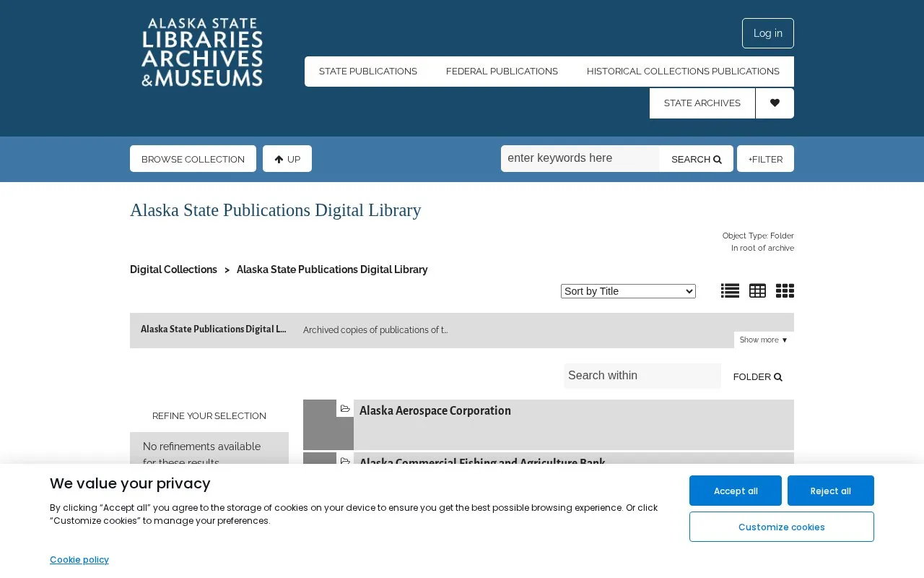
Task: Open State Archives menu item
Action: [702, 103]
